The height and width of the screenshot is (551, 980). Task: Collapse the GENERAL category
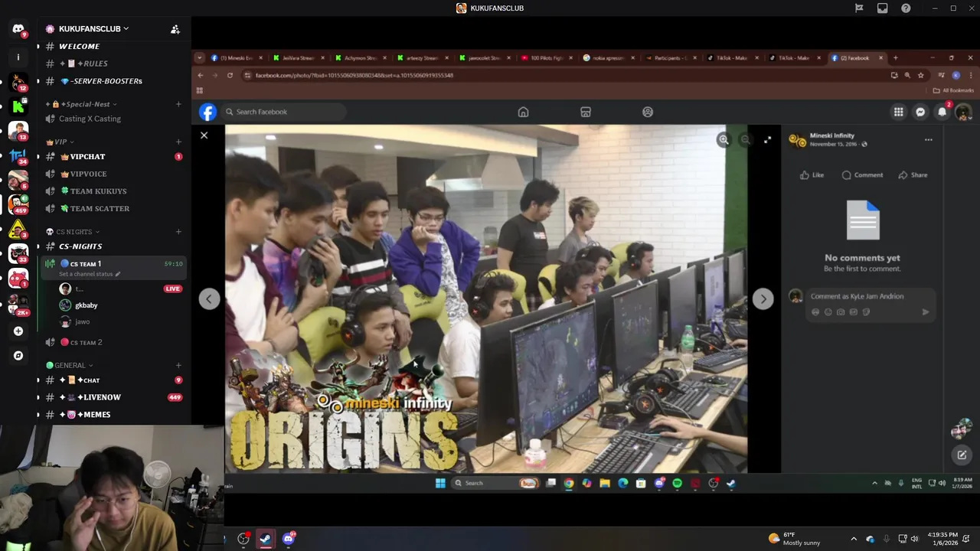point(70,365)
